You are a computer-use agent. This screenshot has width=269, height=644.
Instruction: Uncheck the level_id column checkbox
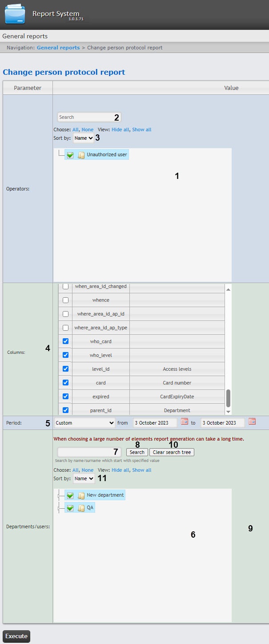pyautogui.click(x=65, y=369)
